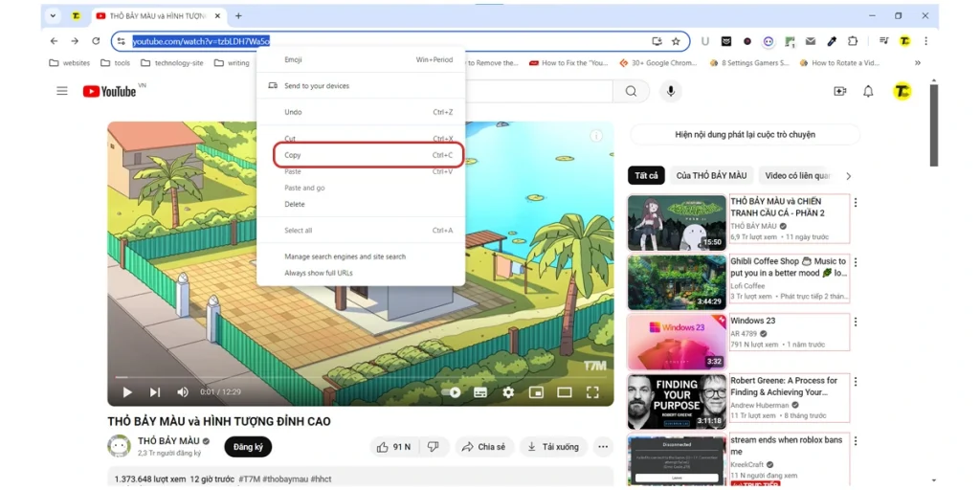The width and height of the screenshot is (980, 490).
Task: Open the Chrome extensions puzzle icon
Action: tap(853, 41)
